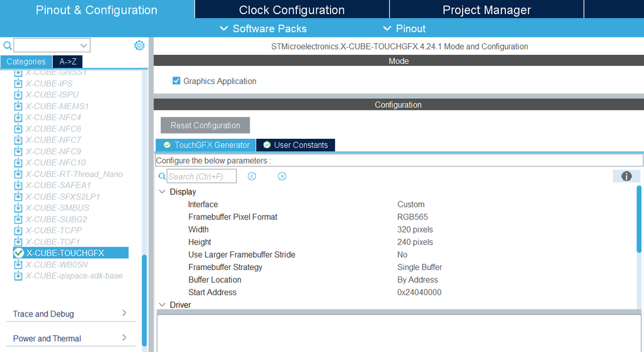Screen dimensions: 644x352
Task: Click the download icon beside X-CUBE-SMBUS
Action: tap(18, 208)
